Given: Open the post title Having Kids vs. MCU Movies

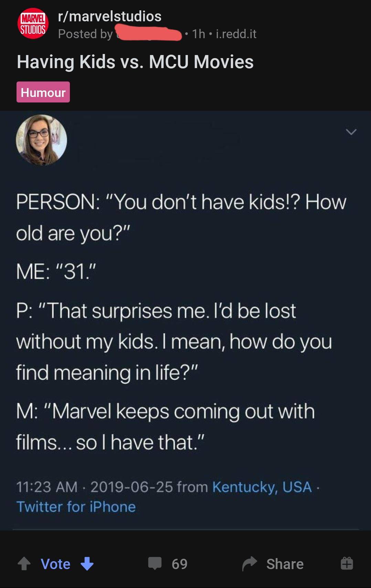Looking at the screenshot, I should pyautogui.click(x=135, y=62).
